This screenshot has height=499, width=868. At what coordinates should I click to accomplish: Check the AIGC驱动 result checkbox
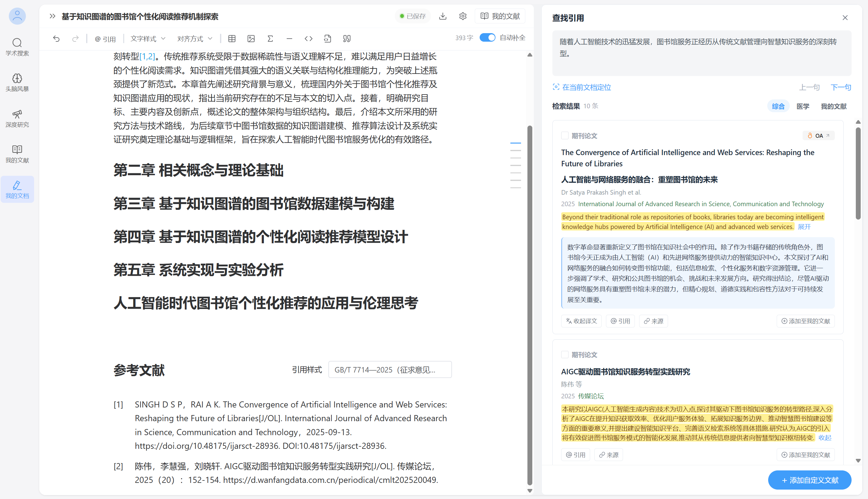(x=565, y=355)
